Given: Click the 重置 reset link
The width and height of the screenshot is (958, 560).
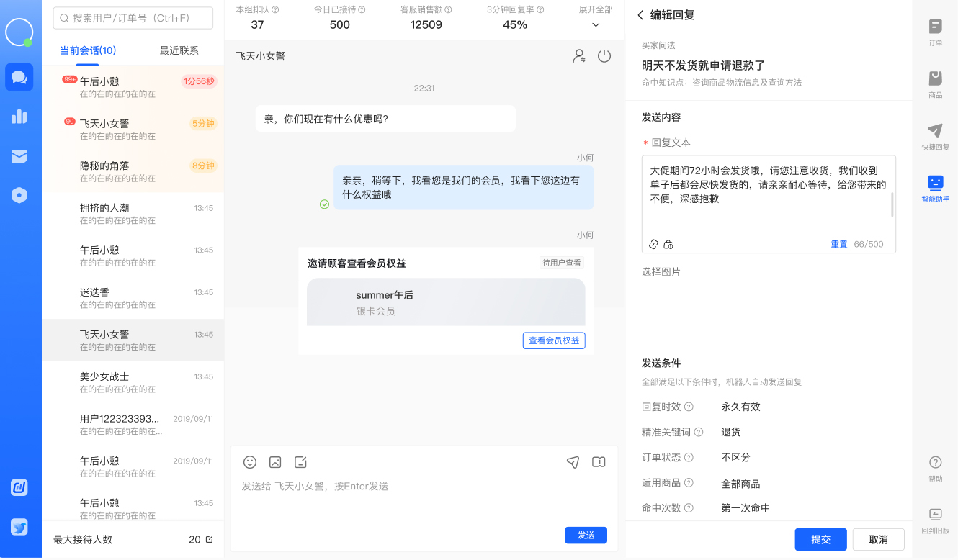Looking at the screenshot, I should click(839, 244).
